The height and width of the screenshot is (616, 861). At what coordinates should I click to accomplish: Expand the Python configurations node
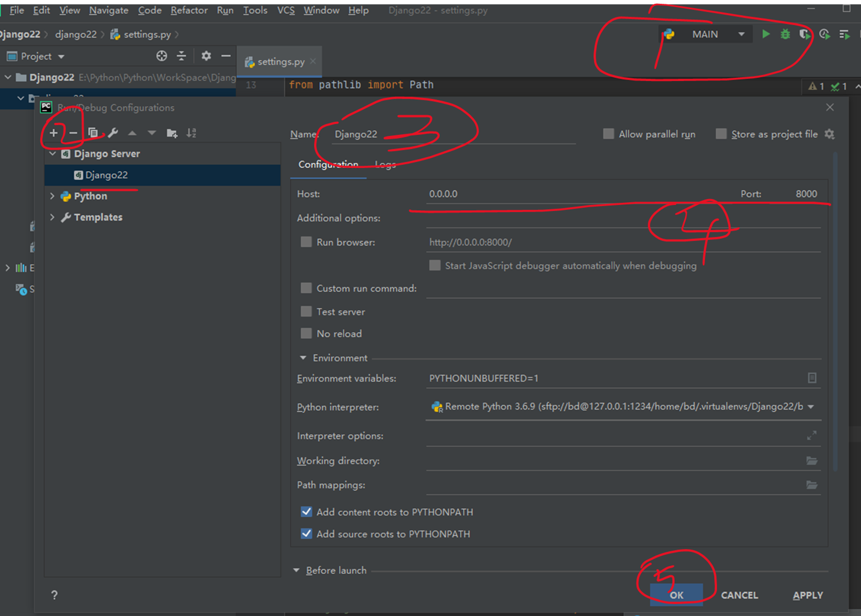53,196
